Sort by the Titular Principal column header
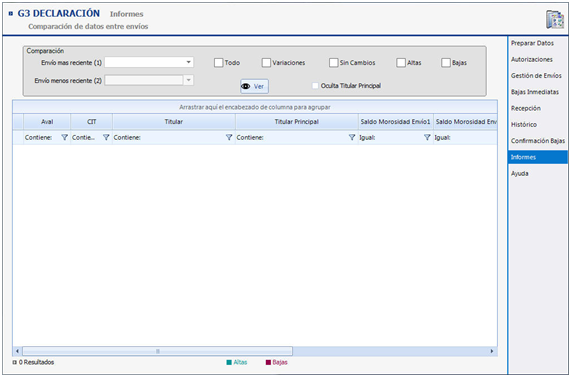Image resolution: width=571 pixels, height=377 pixels. pyautogui.click(x=297, y=122)
